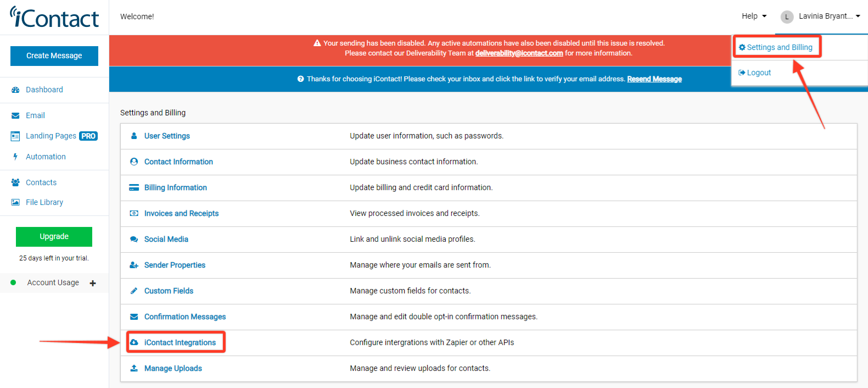The image size is (868, 388).
Task: Click the Confirmation Messages envelope icon
Action: pos(134,317)
